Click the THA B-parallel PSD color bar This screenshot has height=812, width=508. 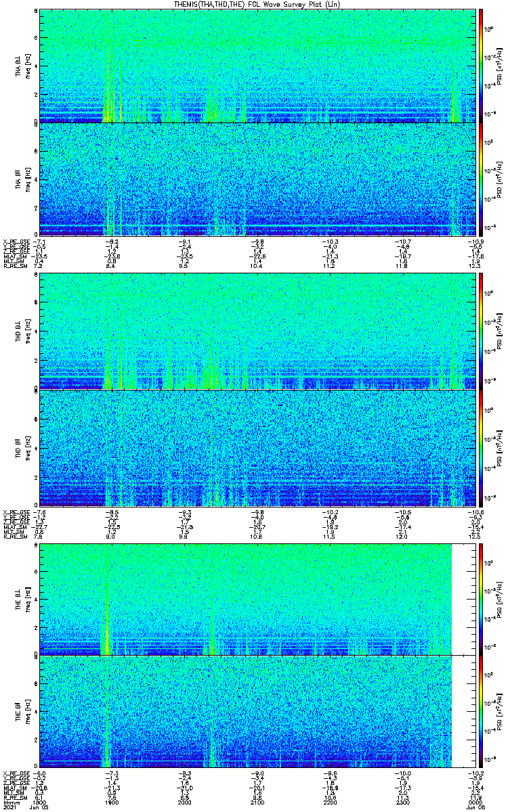pos(481,179)
